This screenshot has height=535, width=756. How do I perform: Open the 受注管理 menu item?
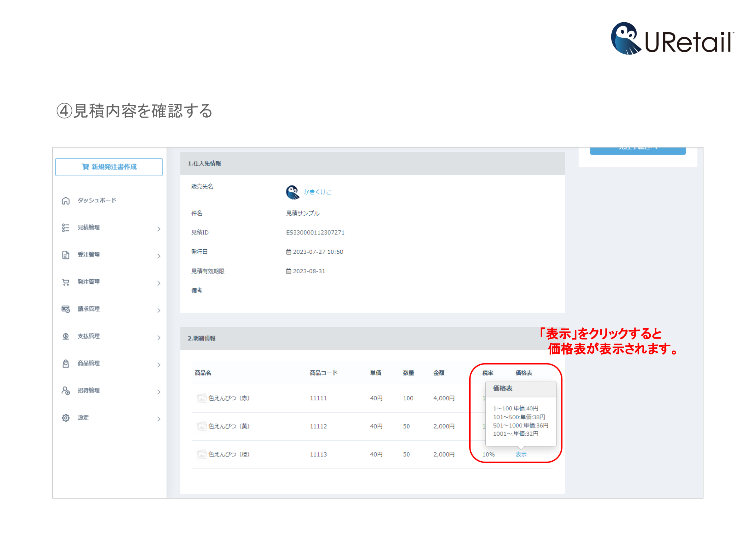(89, 255)
